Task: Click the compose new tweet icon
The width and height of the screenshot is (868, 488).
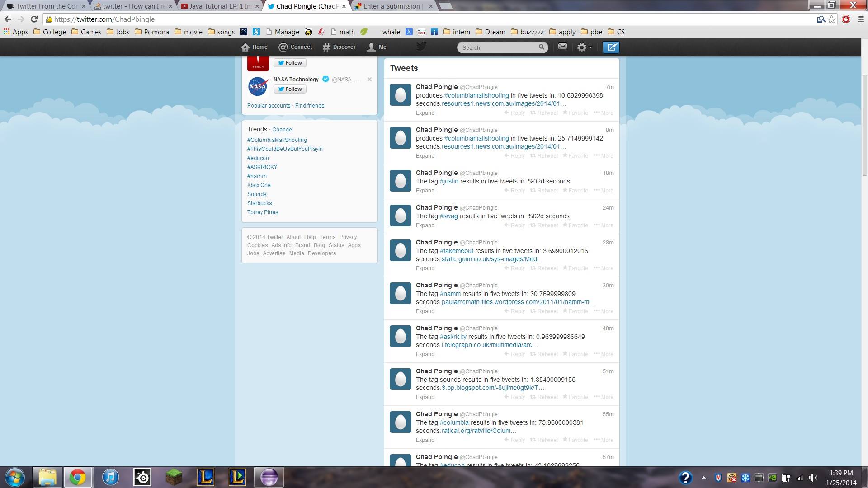Action: coord(611,47)
